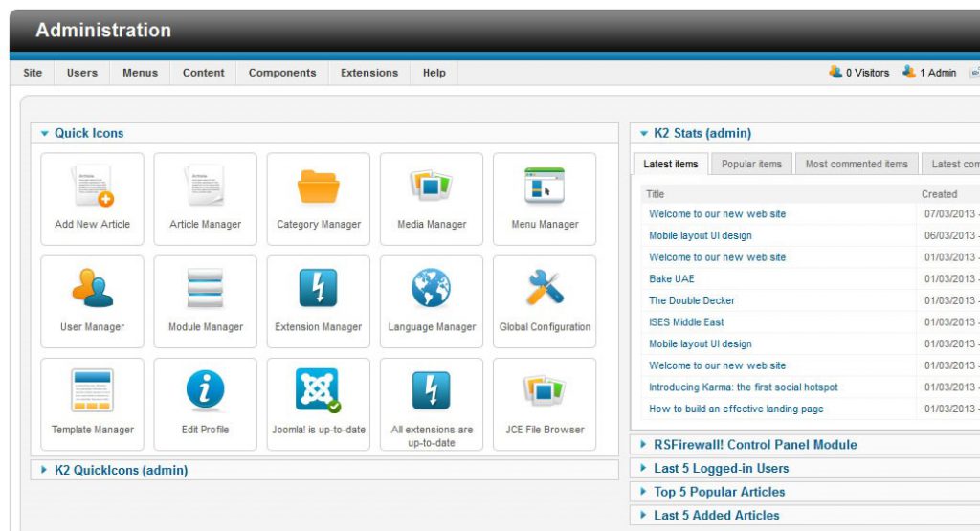Viewport: 980px width, 531px height.
Task: Open the ISES Middle East item
Action: [686, 322]
